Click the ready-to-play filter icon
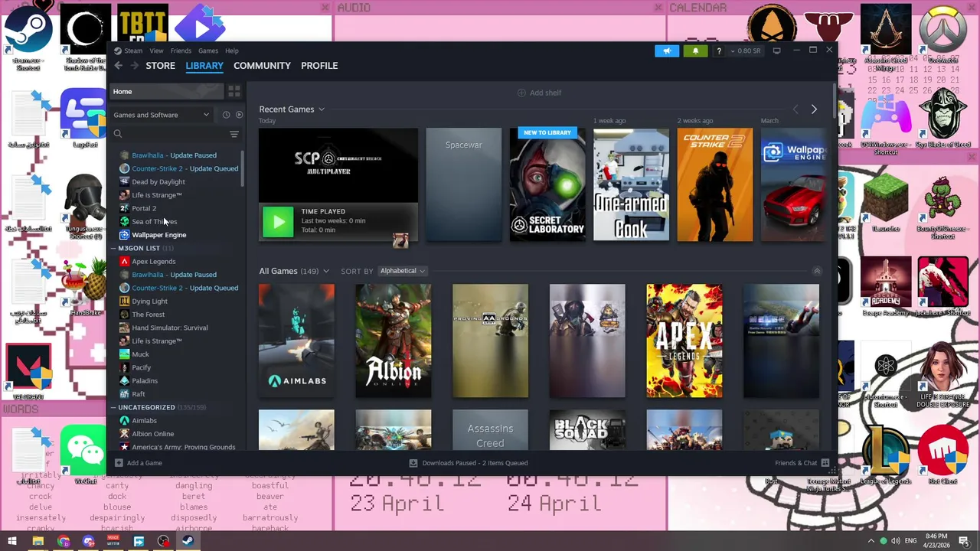The width and height of the screenshot is (980, 551). click(x=239, y=115)
